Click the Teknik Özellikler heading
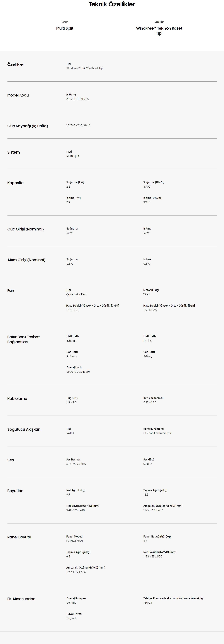 [x=112, y=4]
